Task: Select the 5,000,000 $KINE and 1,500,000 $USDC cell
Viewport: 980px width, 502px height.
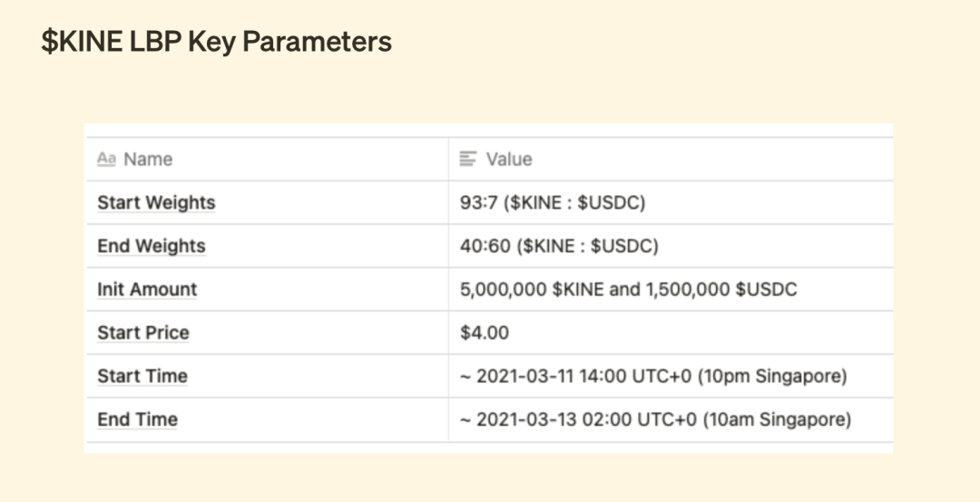Action: 671,290
